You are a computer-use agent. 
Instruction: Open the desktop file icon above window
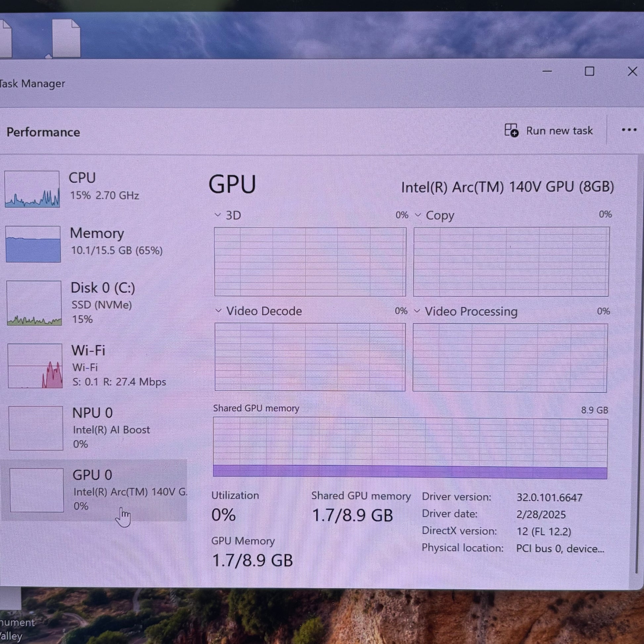tap(67, 38)
